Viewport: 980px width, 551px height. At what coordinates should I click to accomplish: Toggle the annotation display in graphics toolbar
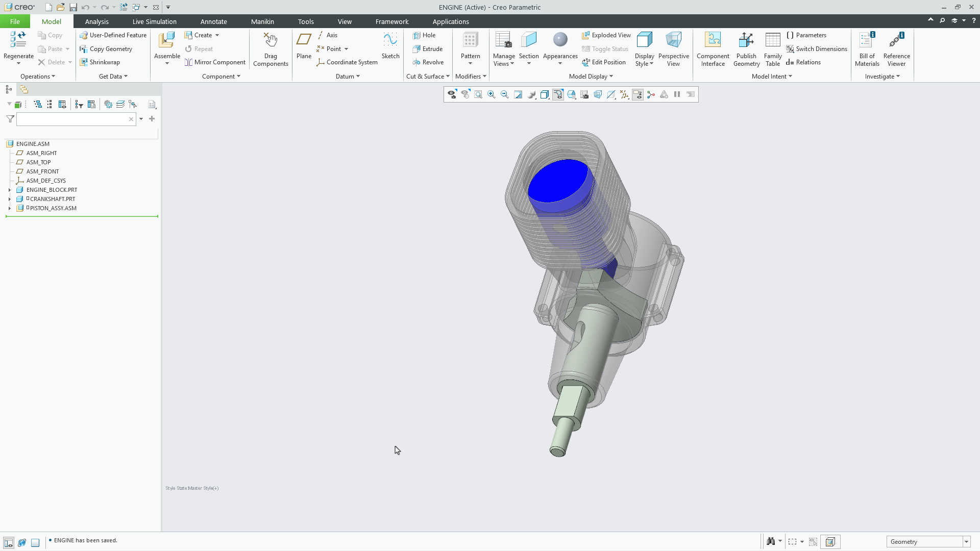point(638,94)
